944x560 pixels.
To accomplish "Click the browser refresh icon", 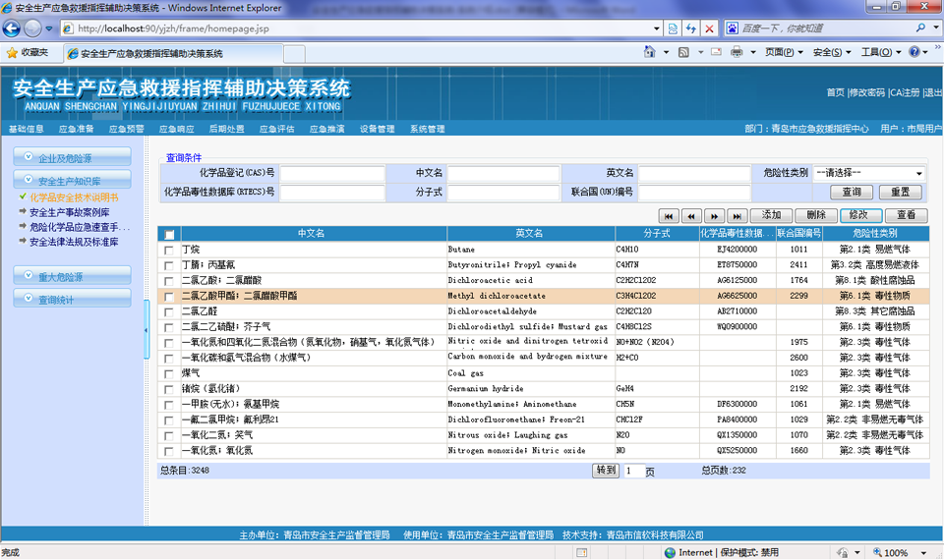I will (690, 28).
